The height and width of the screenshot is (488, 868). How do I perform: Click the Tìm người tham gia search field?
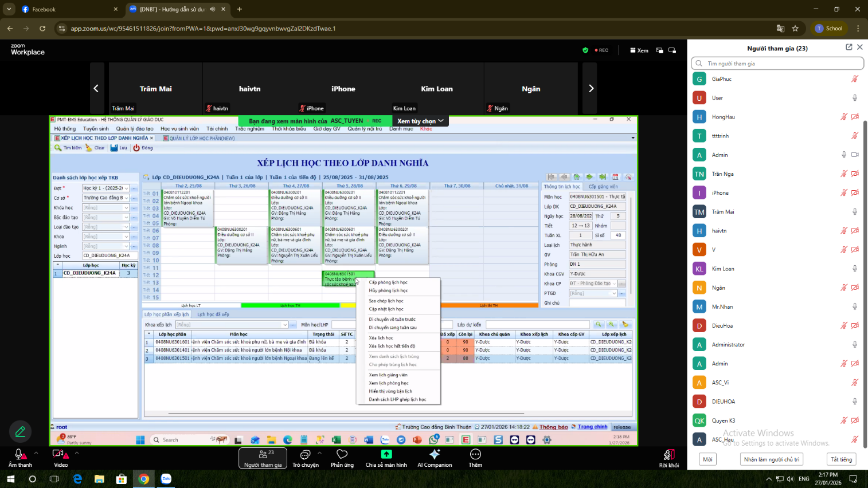pyautogui.click(x=777, y=64)
